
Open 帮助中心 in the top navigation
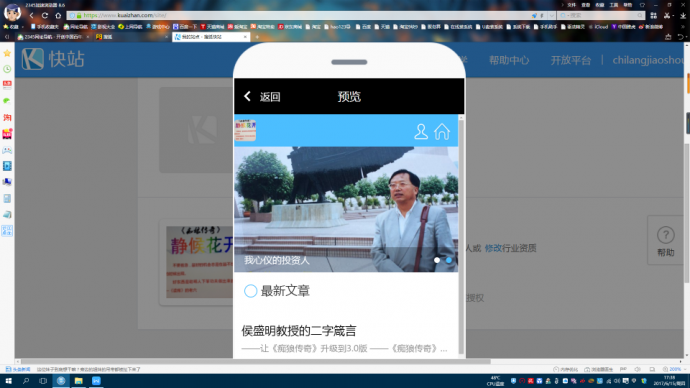(509, 60)
